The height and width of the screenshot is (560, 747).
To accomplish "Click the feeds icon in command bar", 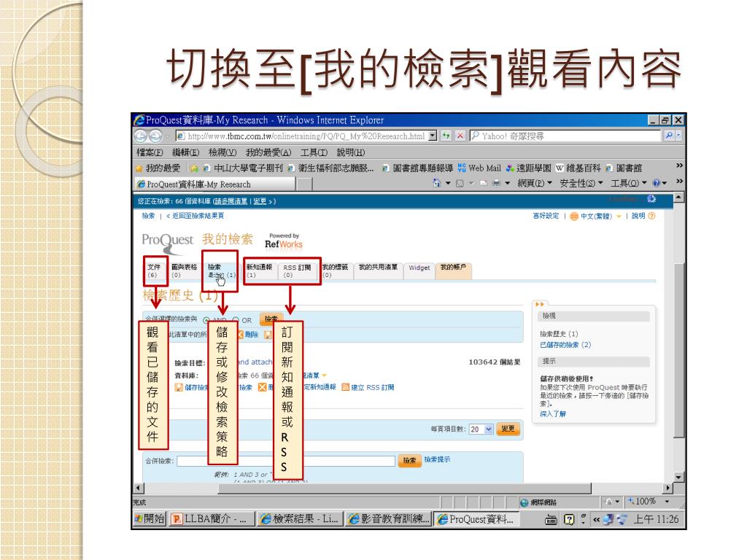I will point(460,183).
